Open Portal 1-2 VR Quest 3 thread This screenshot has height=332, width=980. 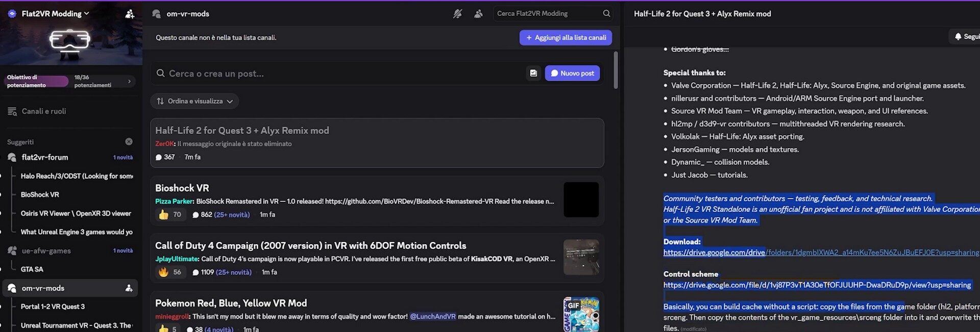[53, 306]
